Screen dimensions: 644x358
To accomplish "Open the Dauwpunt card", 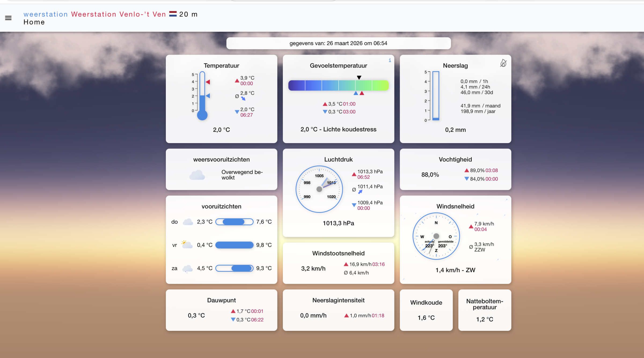I will [x=221, y=310].
